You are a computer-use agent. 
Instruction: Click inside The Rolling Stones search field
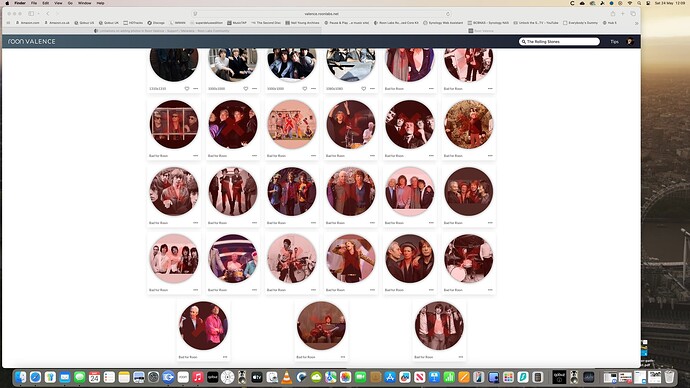tap(559, 41)
